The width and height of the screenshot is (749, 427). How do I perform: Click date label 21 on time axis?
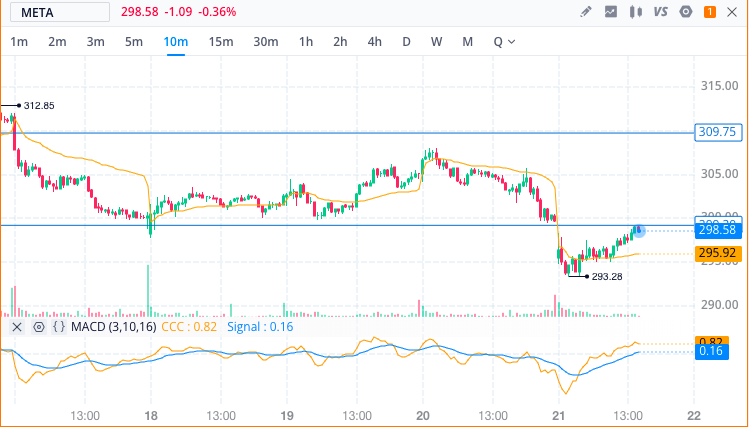click(558, 416)
